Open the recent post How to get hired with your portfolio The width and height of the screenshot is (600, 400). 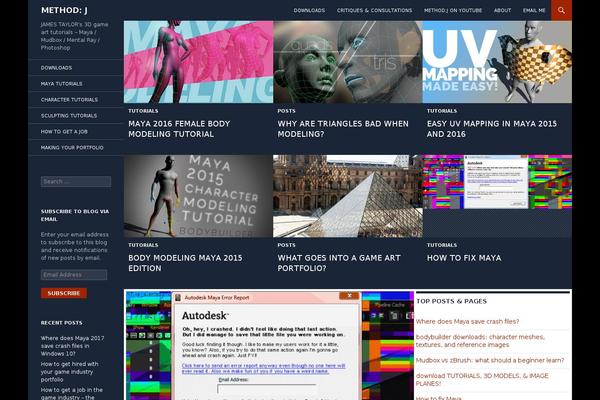pyautogui.click(x=70, y=372)
